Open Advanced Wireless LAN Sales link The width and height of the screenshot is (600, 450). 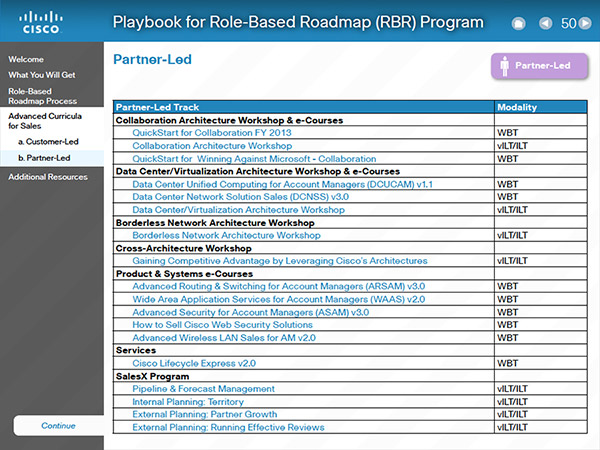pos(224,338)
